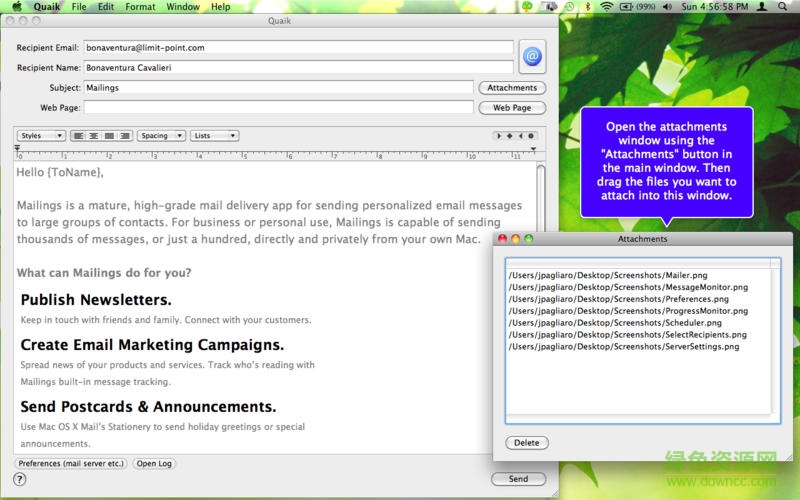Open the Lists dropdown
The width and height of the screenshot is (800, 500).
click(215, 135)
